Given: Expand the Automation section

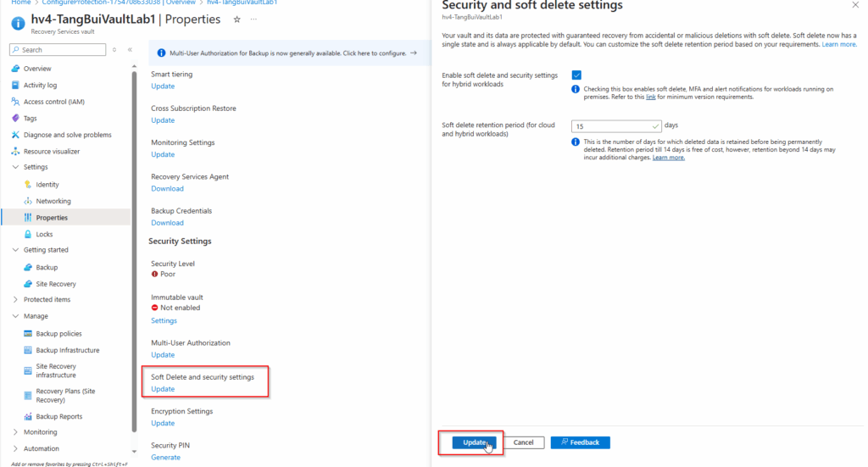Looking at the screenshot, I should click(15, 448).
